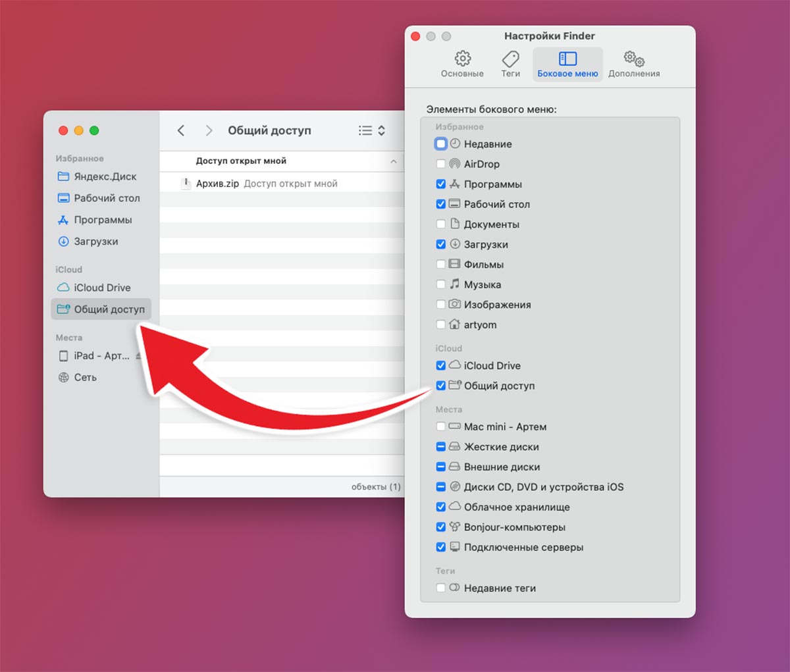The height and width of the screenshot is (672, 790).
Task: Sort by Доступ открыт мной column
Action: pyautogui.click(x=241, y=161)
